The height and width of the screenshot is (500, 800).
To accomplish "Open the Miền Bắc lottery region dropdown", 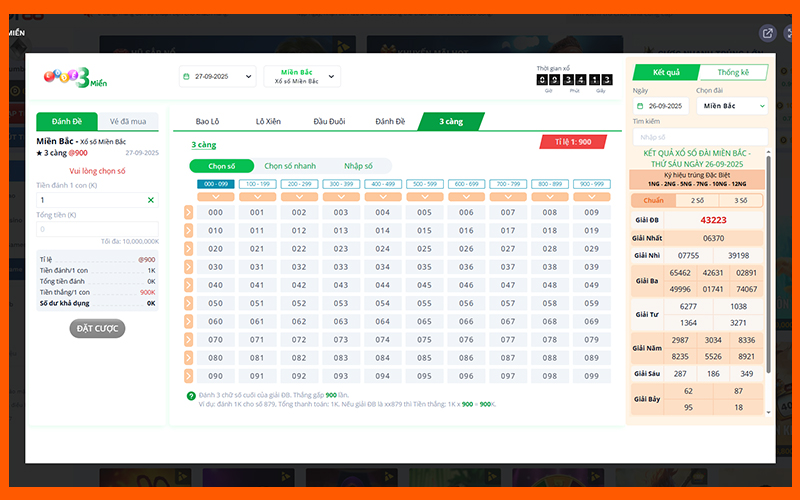I will [302, 77].
